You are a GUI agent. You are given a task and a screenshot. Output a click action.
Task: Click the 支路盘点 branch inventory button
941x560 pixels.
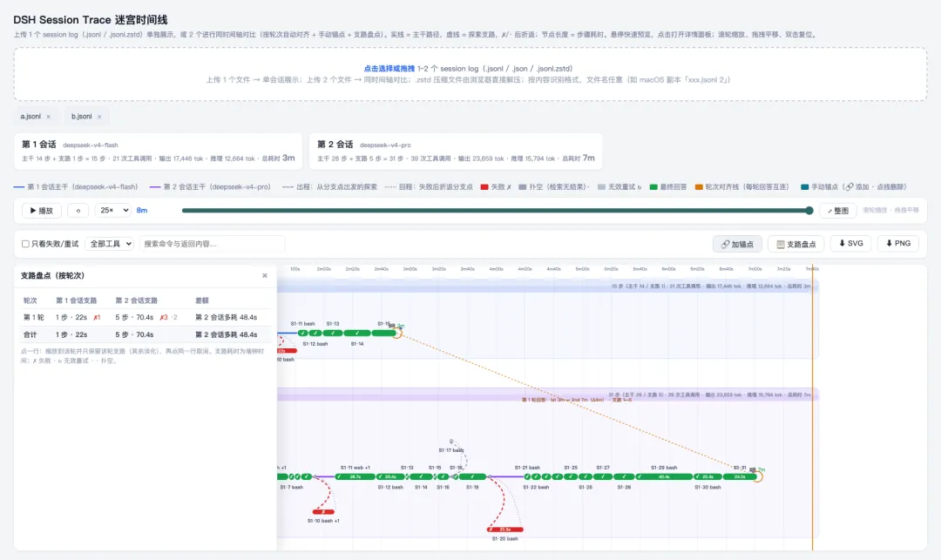click(x=795, y=244)
